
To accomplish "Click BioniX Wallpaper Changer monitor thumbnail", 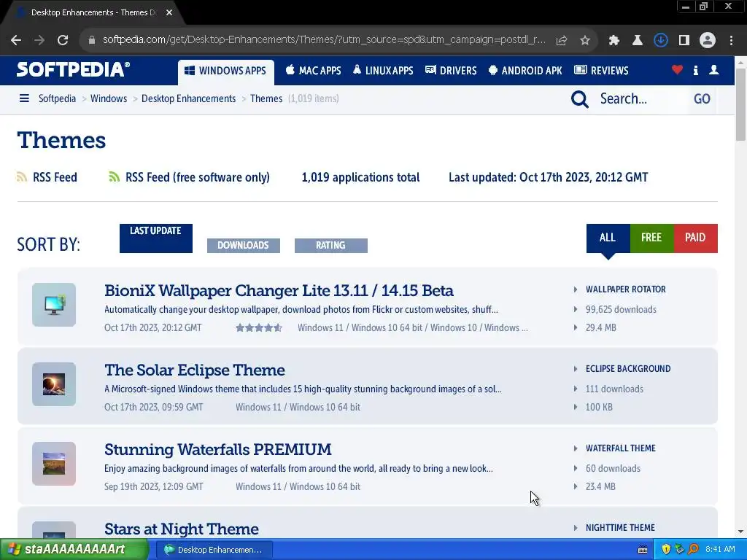I will pos(54,305).
